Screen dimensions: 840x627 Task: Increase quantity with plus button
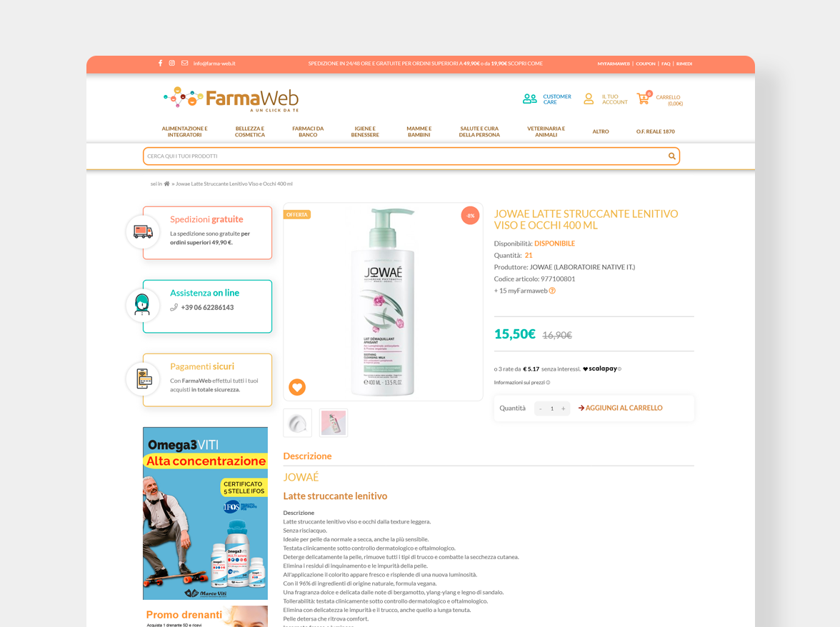point(563,408)
